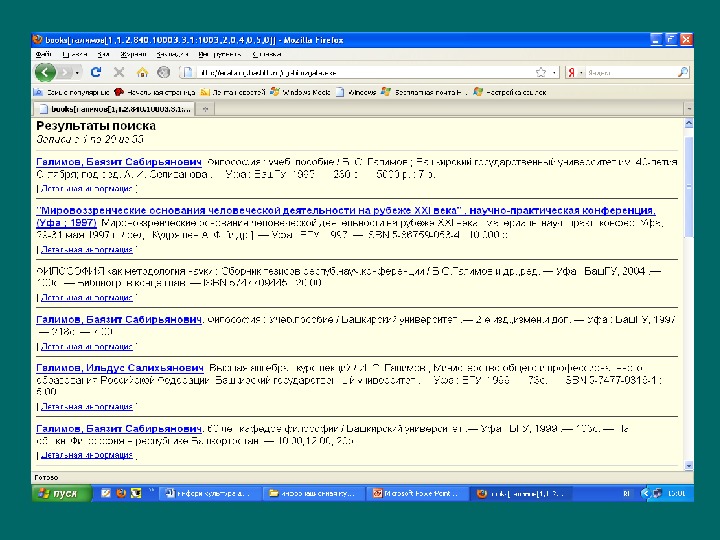Bookmark this page with the star icon
Screen dimensions: 720x540
coord(541,72)
